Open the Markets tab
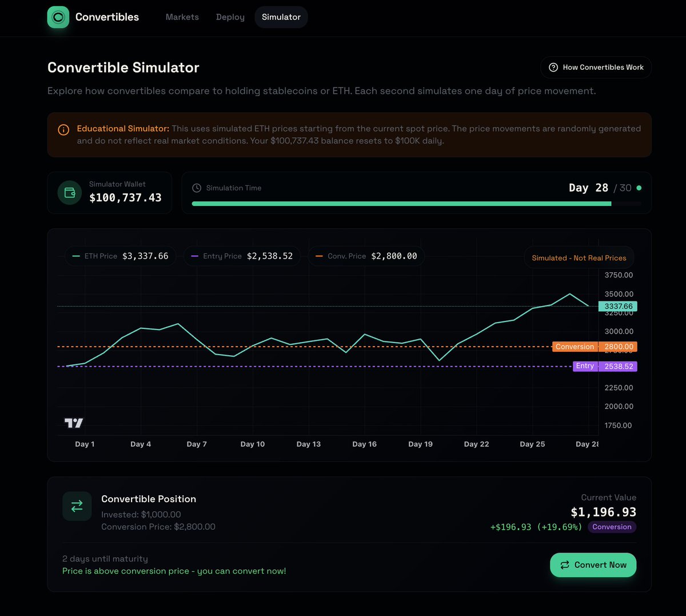686x616 pixels. 182,17
